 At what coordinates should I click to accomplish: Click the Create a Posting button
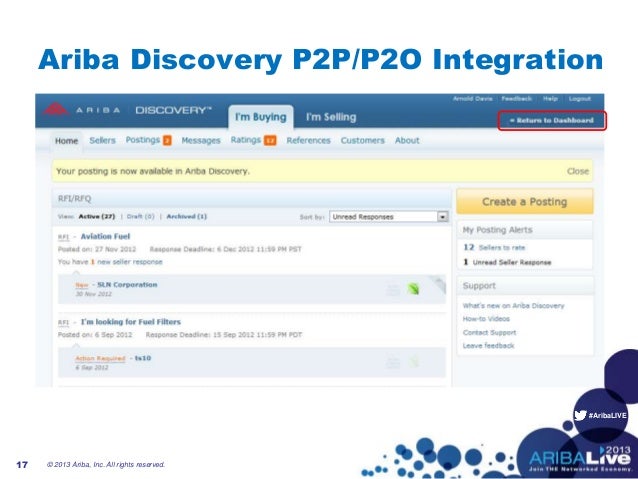tap(524, 201)
